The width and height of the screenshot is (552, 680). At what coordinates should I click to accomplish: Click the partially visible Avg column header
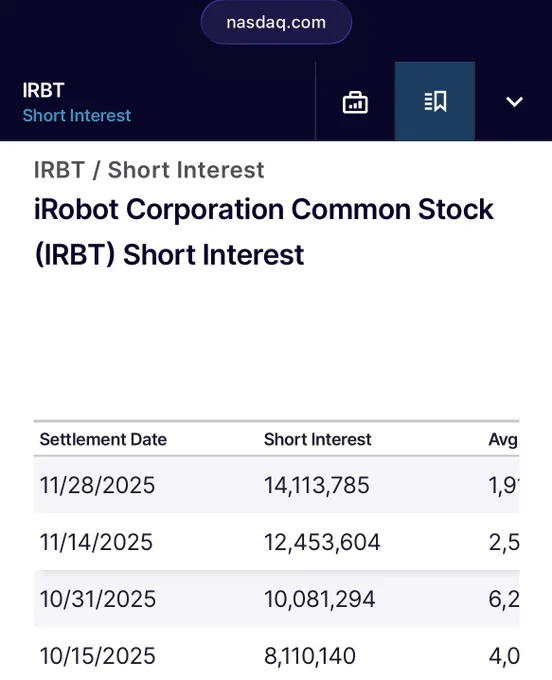click(x=503, y=440)
